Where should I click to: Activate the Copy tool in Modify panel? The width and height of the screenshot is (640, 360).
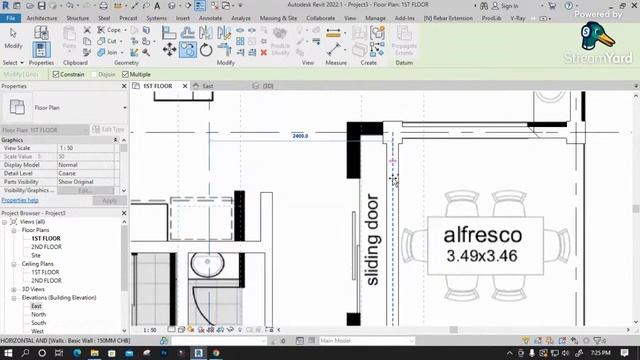[x=187, y=50]
